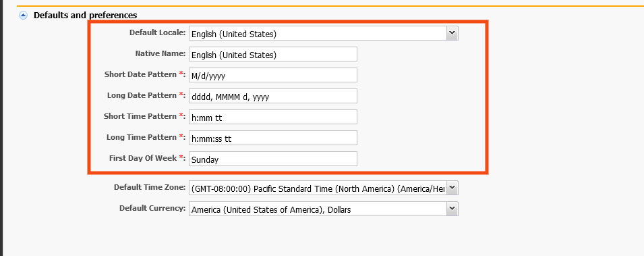Click the Defaults and preferences heading

tap(86, 16)
